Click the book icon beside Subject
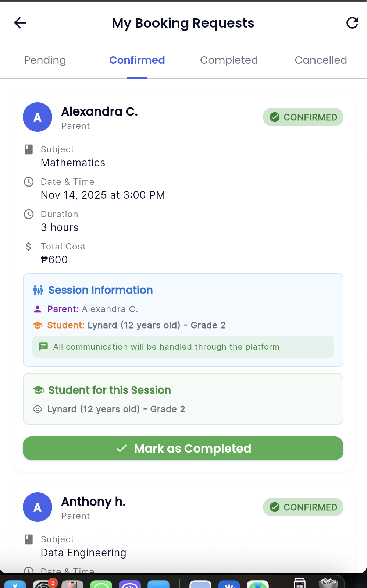This screenshot has width=367, height=588. (29, 149)
